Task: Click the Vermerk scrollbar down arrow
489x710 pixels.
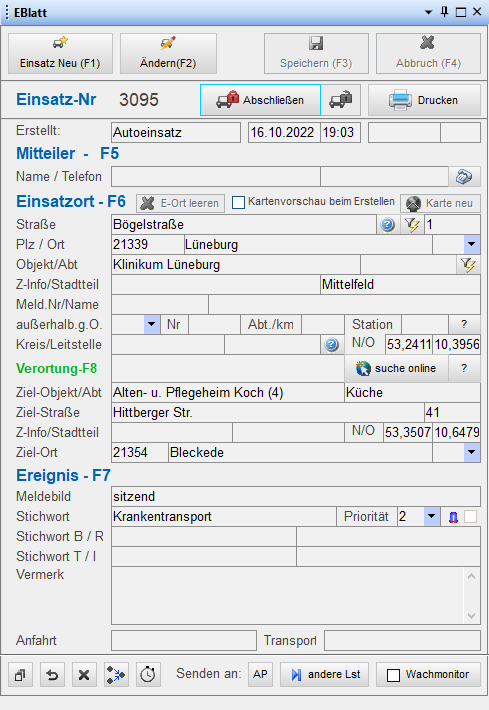Action: 471,616
